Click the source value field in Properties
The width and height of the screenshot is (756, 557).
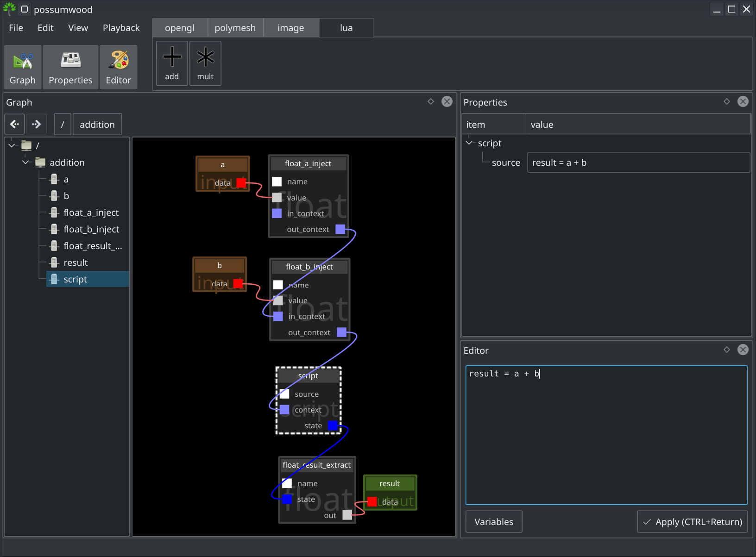point(638,163)
